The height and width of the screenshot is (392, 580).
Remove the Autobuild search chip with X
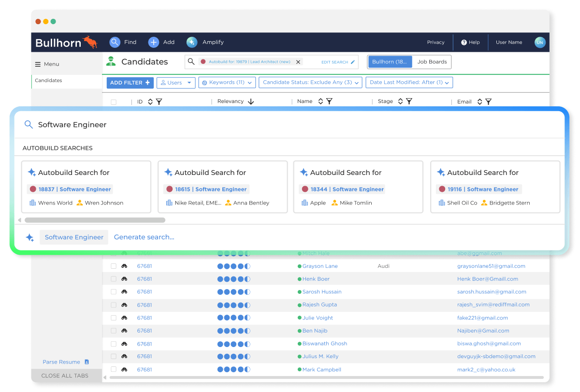coord(298,62)
